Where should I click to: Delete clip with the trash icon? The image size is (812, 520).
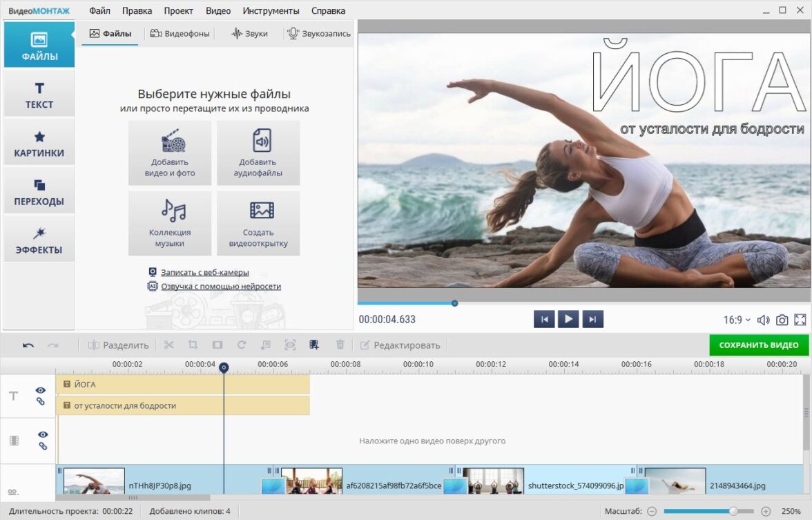pyautogui.click(x=340, y=345)
